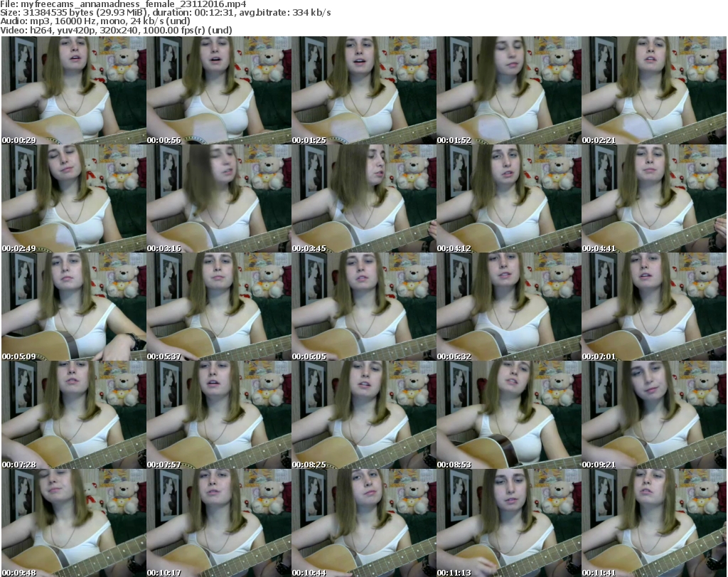Viewport: 728px width, 577px height.
Task: Select the thumbnail timestamped 00:03:45
Action: (363, 198)
